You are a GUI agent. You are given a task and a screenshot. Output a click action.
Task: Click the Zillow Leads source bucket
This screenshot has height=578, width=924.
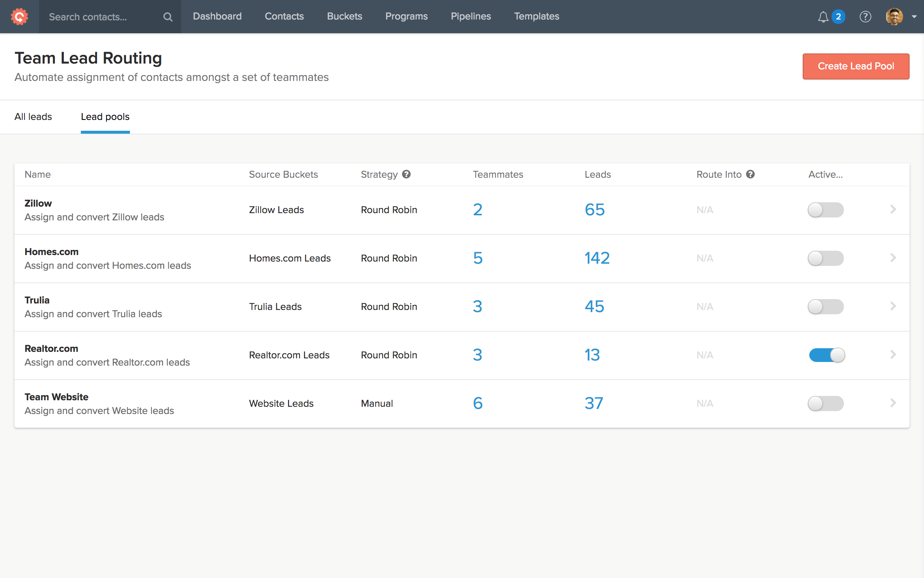pyautogui.click(x=276, y=210)
